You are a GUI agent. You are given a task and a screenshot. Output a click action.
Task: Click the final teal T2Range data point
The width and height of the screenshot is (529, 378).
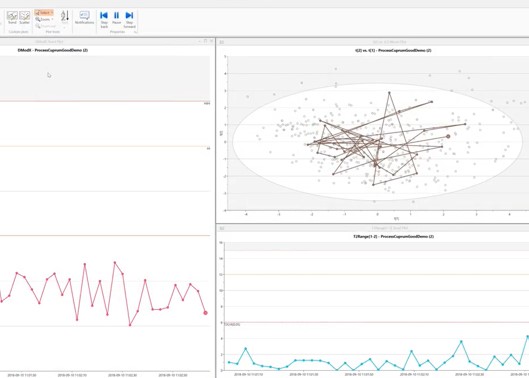pyautogui.click(x=527, y=336)
